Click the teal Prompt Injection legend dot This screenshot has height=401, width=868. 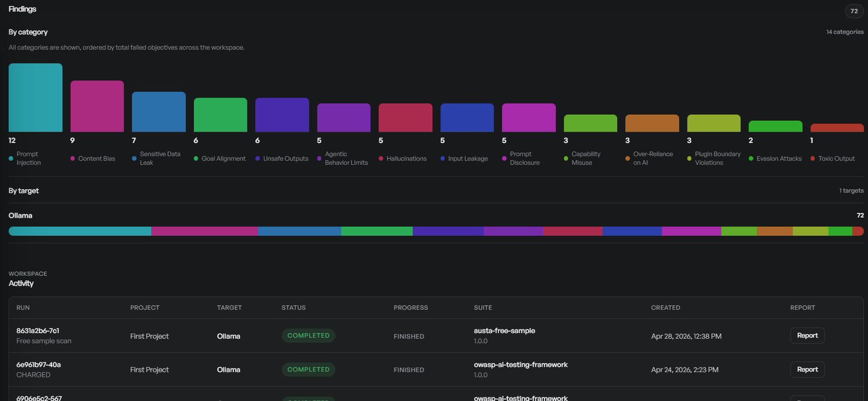coord(11,159)
